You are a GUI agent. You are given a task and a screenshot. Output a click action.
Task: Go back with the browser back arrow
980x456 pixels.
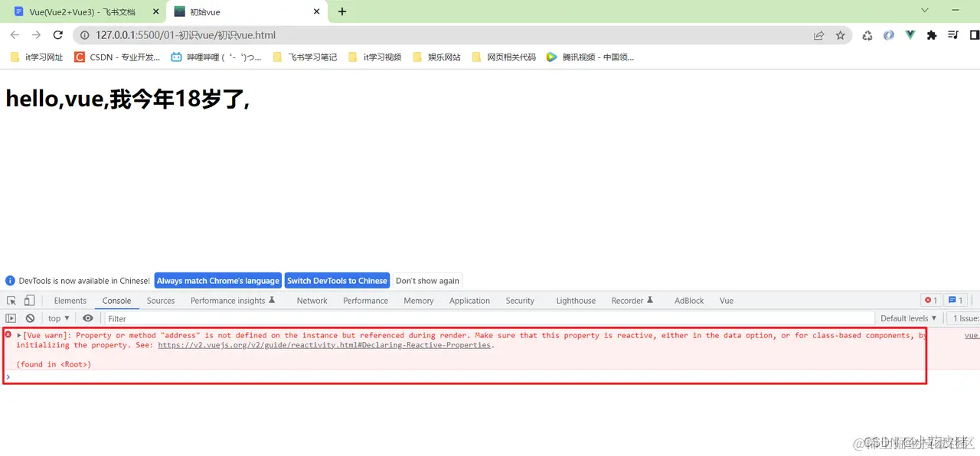pos(15,35)
